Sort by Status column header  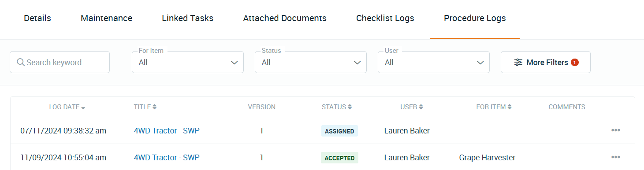[337, 107]
